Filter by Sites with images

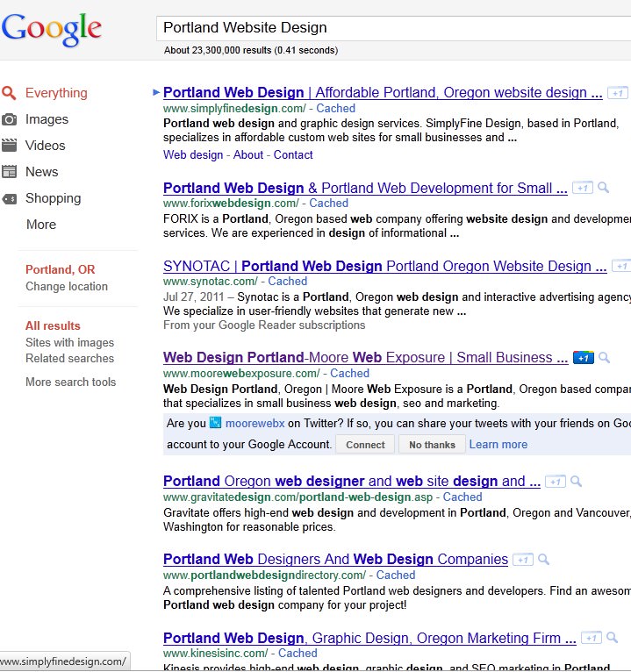(x=69, y=342)
